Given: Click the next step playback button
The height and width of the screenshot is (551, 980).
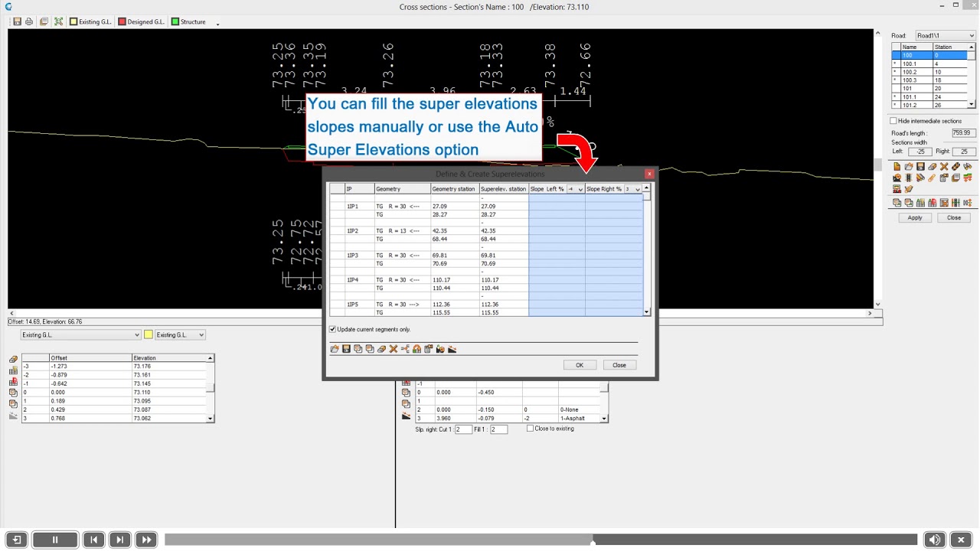Looking at the screenshot, I should click(119, 540).
